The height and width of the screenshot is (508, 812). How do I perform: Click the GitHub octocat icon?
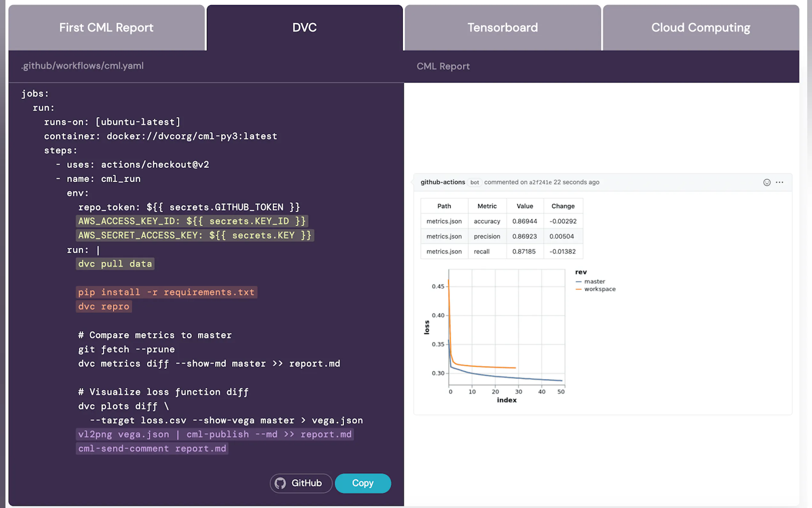(x=280, y=483)
